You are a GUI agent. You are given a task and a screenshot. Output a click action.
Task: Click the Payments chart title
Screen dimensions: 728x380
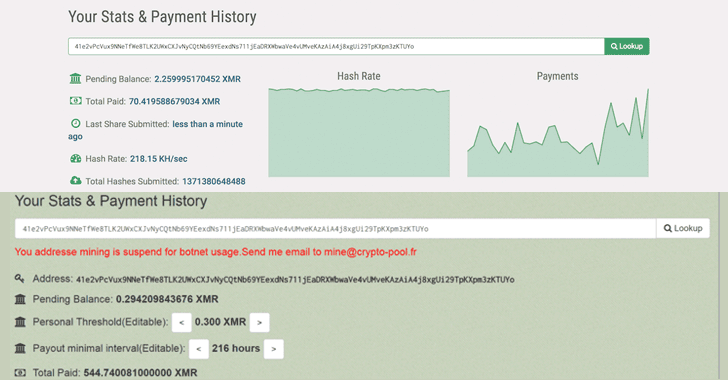(558, 76)
